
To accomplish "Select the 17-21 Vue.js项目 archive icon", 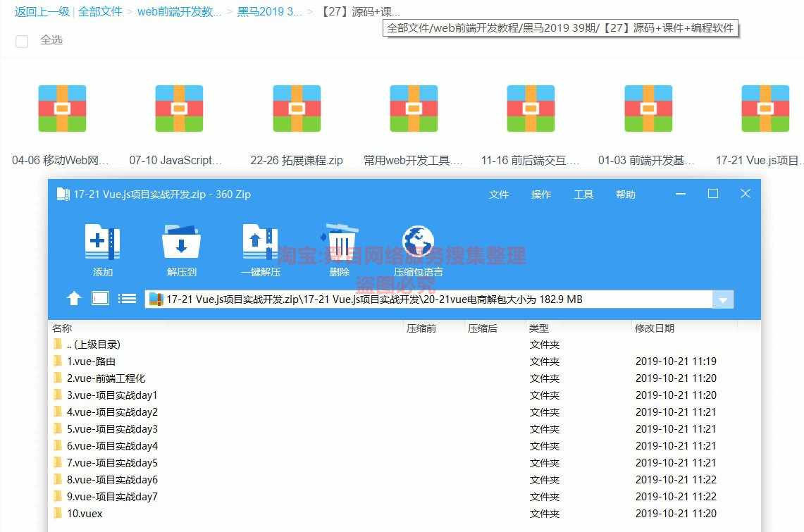I will 765,109.
